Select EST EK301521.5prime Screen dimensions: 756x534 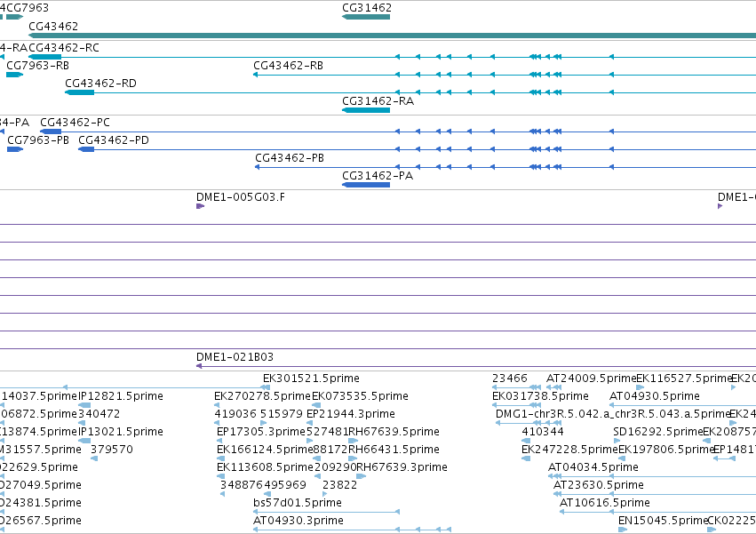[x=311, y=379]
